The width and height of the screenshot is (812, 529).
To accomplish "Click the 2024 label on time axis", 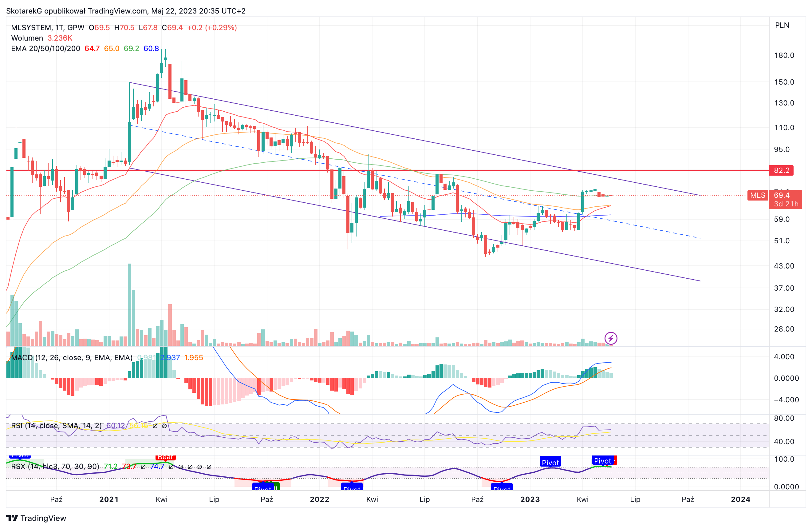I will [x=740, y=500].
